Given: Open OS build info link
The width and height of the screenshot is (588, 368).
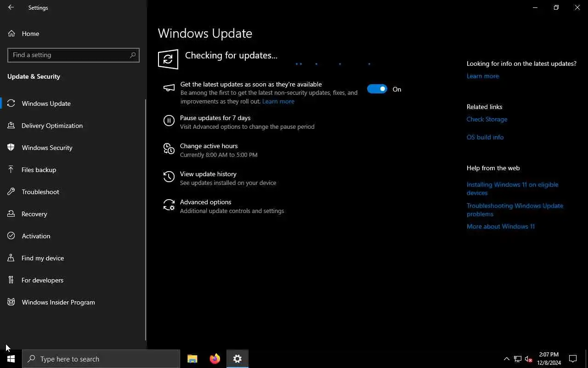Looking at the screenshot, I should (485, 137).
